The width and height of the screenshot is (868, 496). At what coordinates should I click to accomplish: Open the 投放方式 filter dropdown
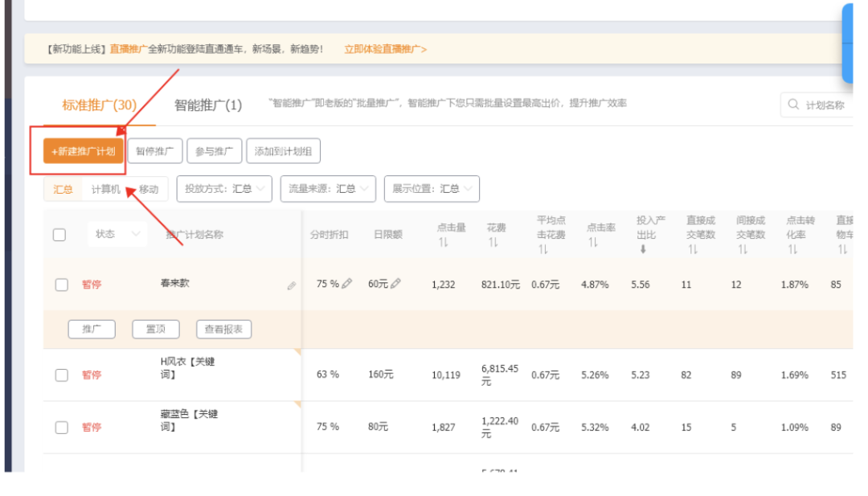point(223,189)
